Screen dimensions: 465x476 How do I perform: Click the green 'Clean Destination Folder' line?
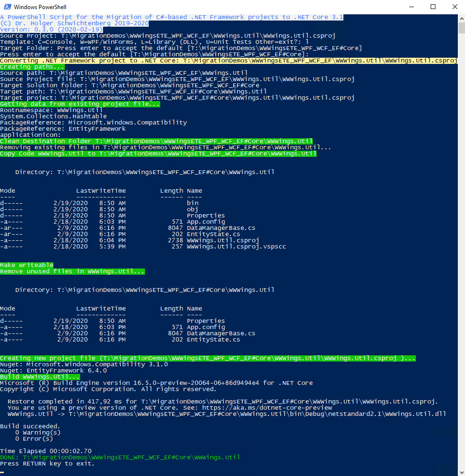(156, 141)
